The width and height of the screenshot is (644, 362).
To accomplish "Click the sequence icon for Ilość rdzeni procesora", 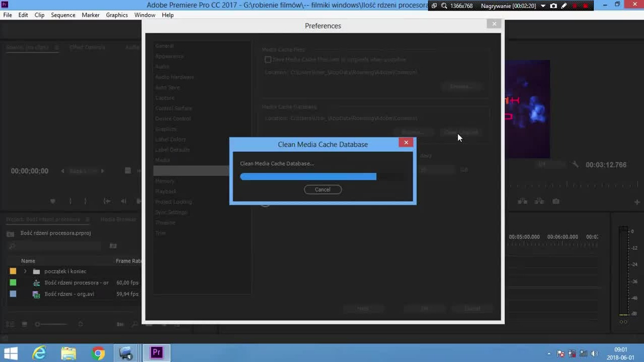I will tap(36, 283).
